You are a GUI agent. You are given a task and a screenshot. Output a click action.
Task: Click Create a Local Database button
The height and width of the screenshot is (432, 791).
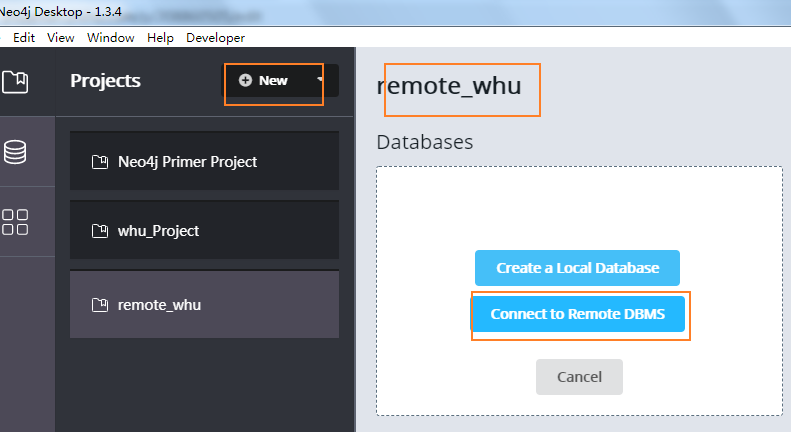click(577, 268)
